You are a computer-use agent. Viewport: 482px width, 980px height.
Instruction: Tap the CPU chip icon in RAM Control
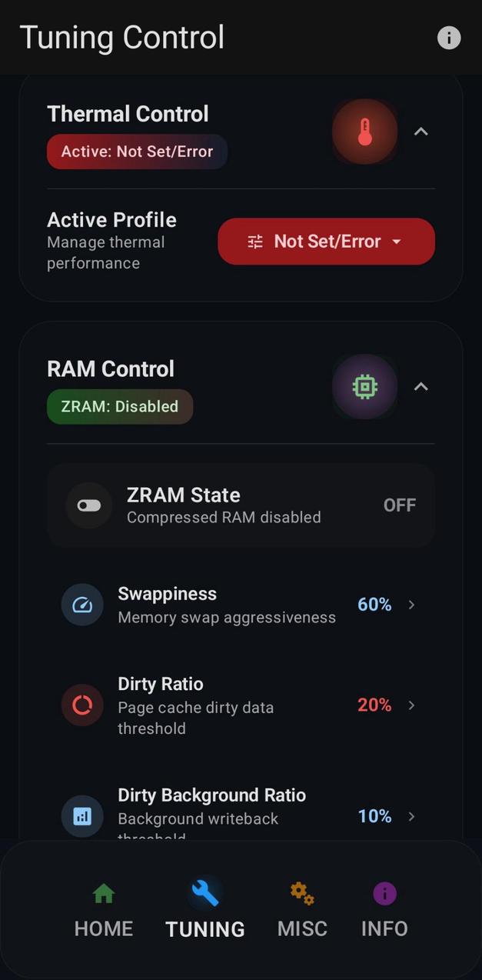tap(364, 386)
